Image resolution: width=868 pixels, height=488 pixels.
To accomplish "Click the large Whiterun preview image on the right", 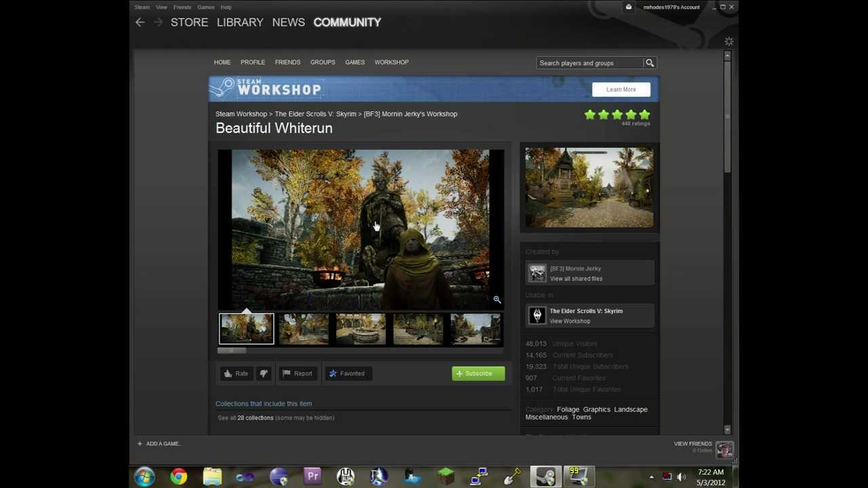I will [589, 188].
